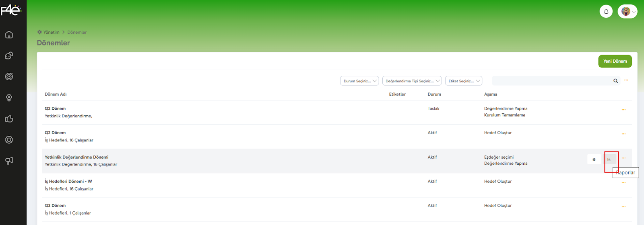The width and height of the screenshot is (644, 225).
Task: Click the F4e logo in sidebar
Action: pyautogui.click(x=11, y=9)
